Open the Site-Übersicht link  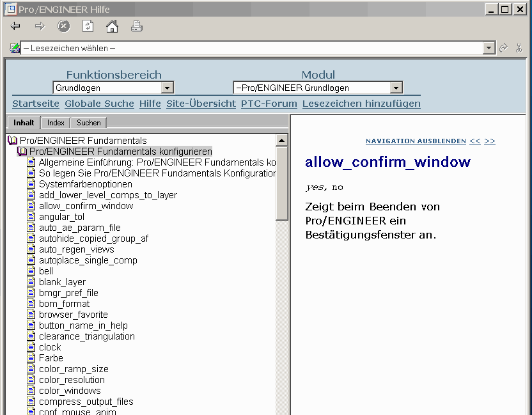coord(201,104)
